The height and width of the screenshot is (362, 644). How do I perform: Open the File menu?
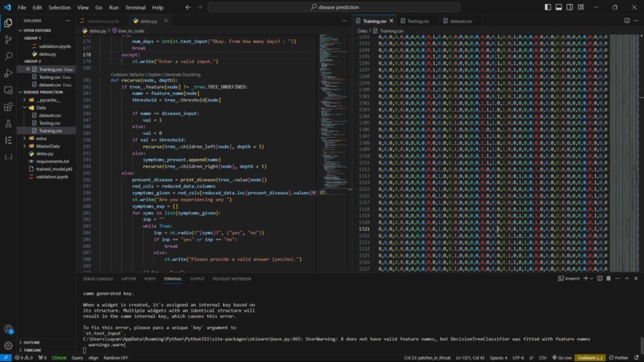22,7
